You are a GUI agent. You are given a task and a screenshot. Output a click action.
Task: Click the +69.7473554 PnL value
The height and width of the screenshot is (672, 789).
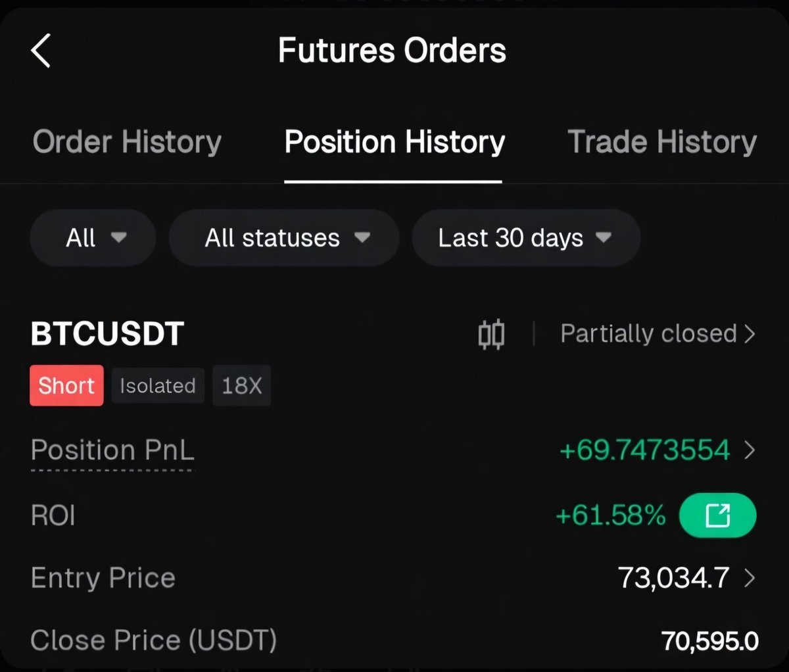coord(644,450)
